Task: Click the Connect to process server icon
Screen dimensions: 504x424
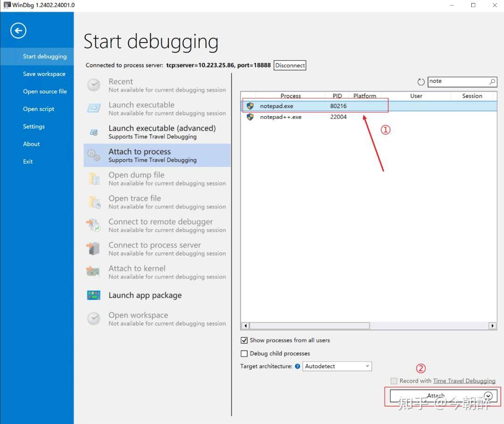Action: [x=92, y=249]
